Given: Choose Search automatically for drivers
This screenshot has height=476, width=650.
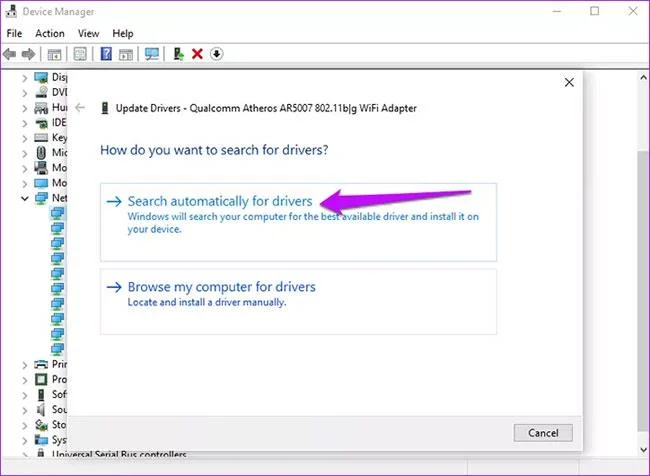Looking at the screenshot, I should tap(298, 222).
